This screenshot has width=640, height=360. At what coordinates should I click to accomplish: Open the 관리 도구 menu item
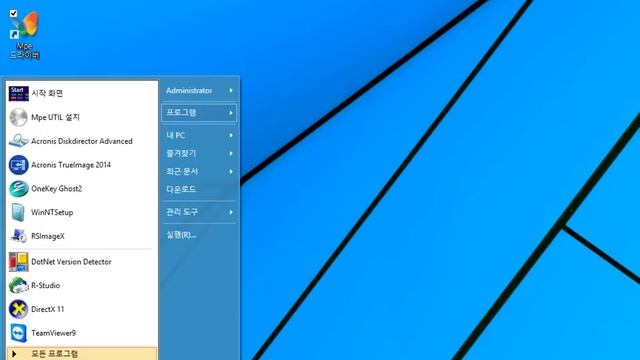click(199, 212)
